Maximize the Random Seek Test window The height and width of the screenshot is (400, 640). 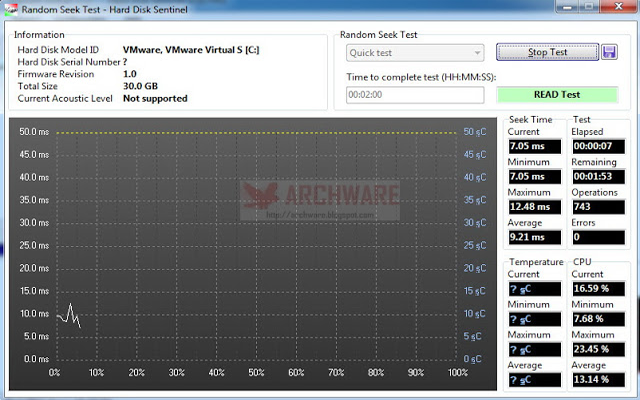589,7
